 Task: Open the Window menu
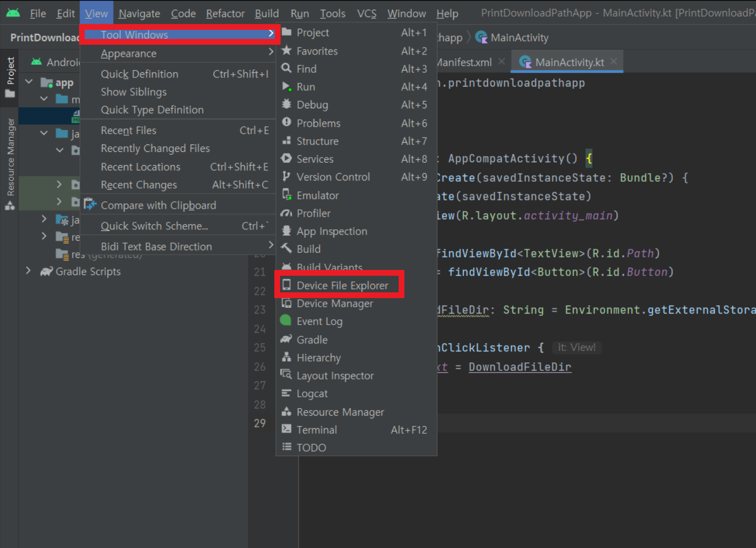[407, 13]
